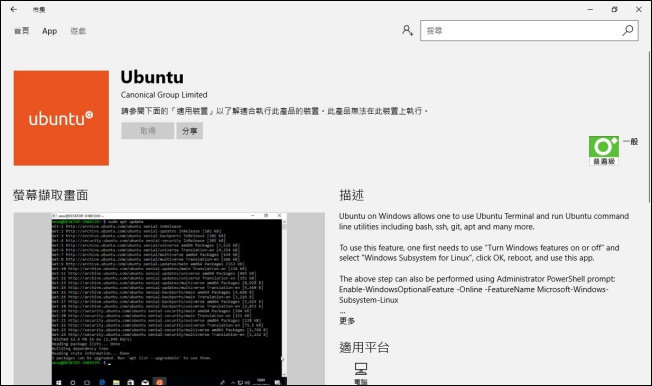
Task: Click the disabled 取得 button
Action: click(148, 131)
